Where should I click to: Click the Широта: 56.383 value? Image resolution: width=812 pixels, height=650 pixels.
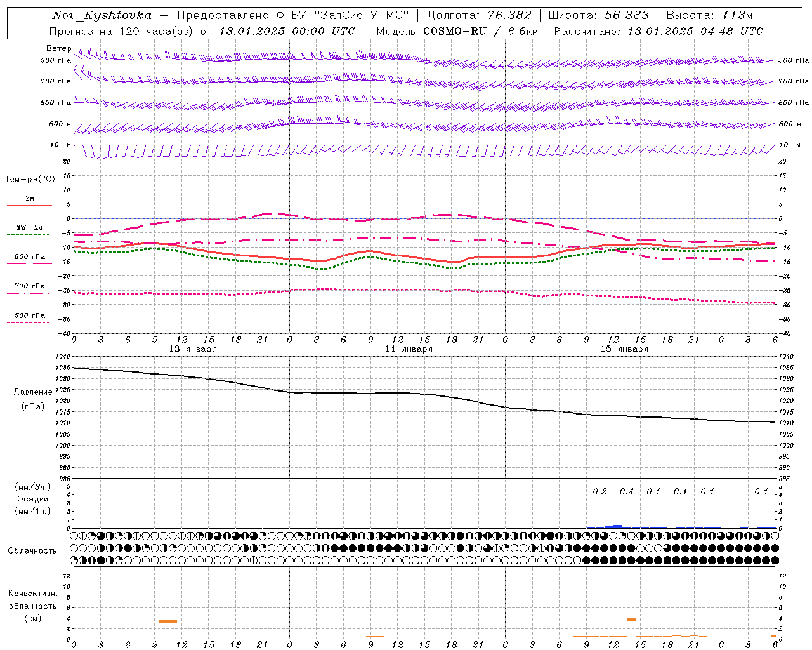(x=599, y=15)
